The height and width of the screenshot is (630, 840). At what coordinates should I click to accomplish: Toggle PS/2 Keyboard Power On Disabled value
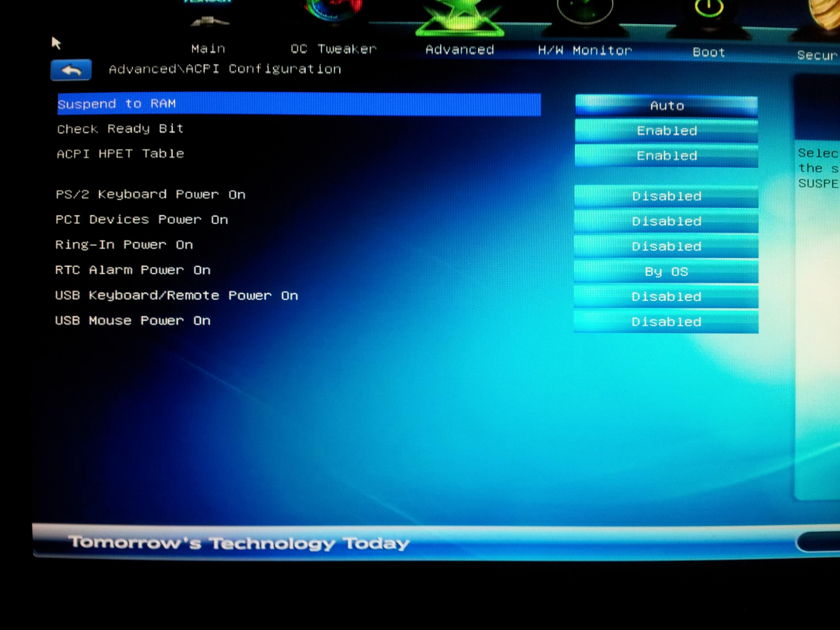tap(667, 196)
